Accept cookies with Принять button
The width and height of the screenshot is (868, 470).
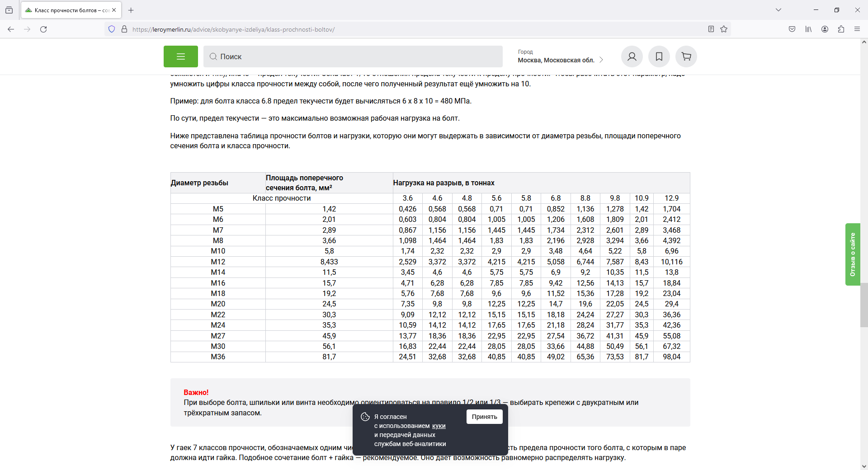point(484,417)
